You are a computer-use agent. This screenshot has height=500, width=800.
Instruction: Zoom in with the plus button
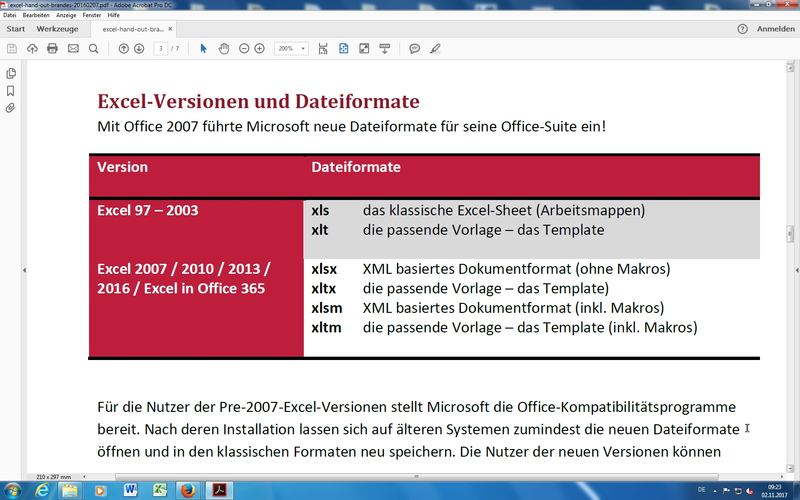click(x=259, y=48)
